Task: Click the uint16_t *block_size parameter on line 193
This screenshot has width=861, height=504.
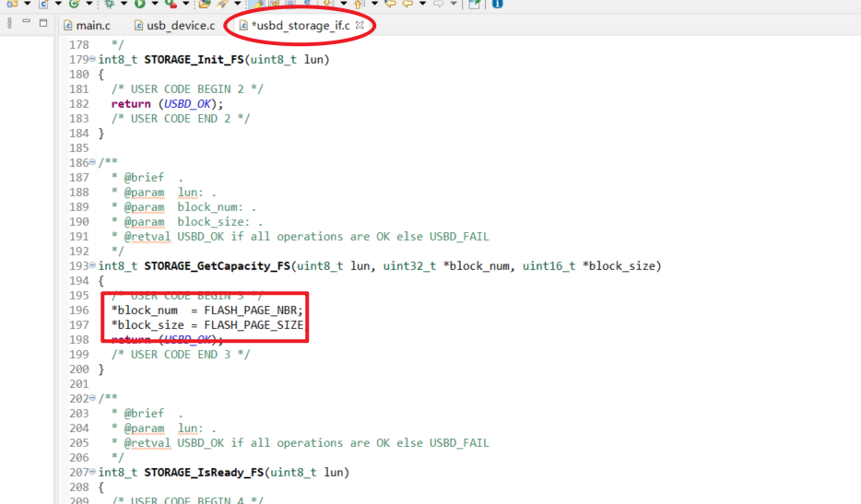Action: tap(589, 265)
